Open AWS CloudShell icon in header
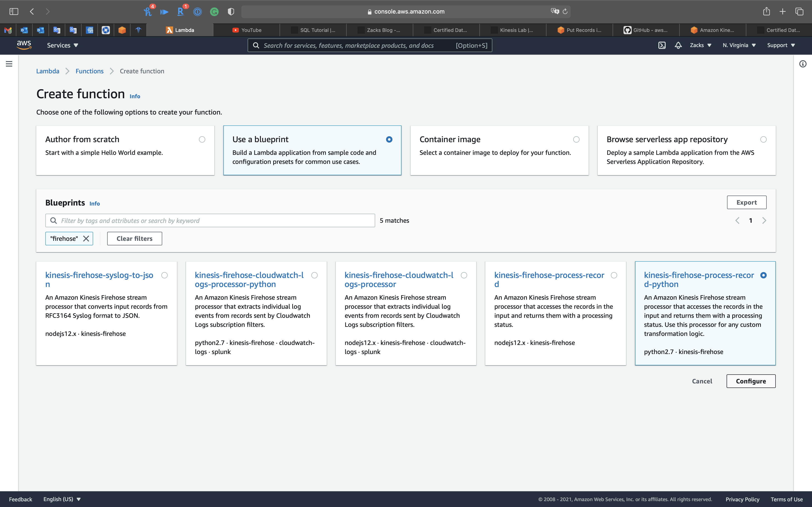Image resolution: width=812 pixels, height=507 pixels. pyautogui.click(x=662, y=45)
